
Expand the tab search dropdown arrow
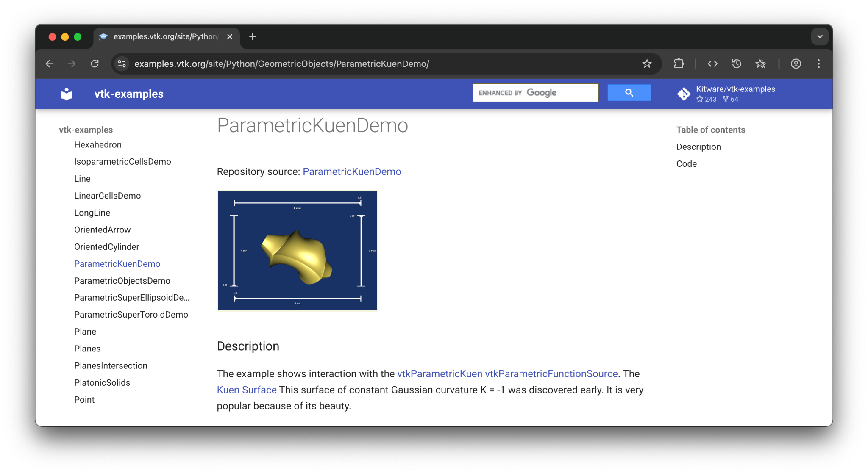(x=820, y=36)
